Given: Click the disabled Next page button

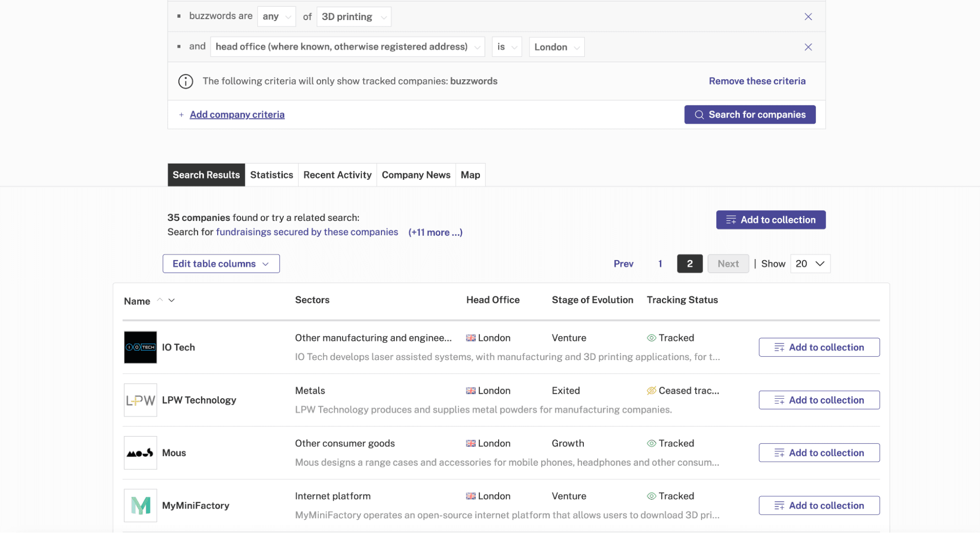Looking at the screenshot, I should 728,264.
